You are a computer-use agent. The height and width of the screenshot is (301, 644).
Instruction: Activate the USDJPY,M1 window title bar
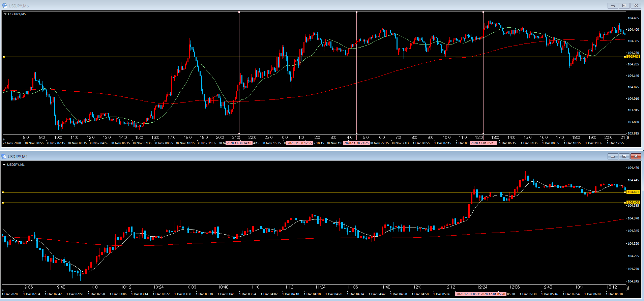[303, 156]
